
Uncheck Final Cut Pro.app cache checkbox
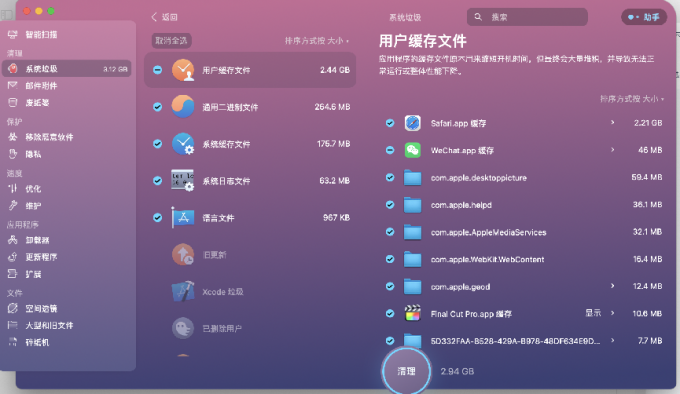point(390,313)
